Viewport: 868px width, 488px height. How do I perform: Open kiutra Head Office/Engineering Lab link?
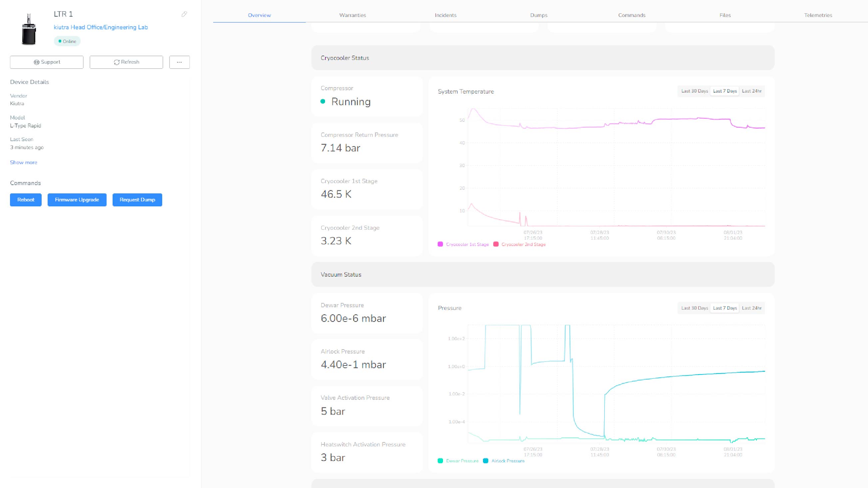(x=101, y=27)
